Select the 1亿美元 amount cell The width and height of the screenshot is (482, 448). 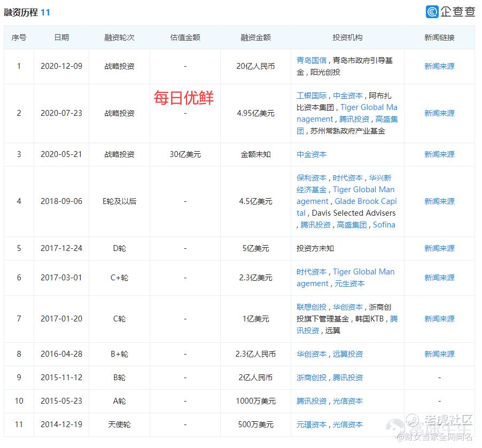(x=255, y=319)
